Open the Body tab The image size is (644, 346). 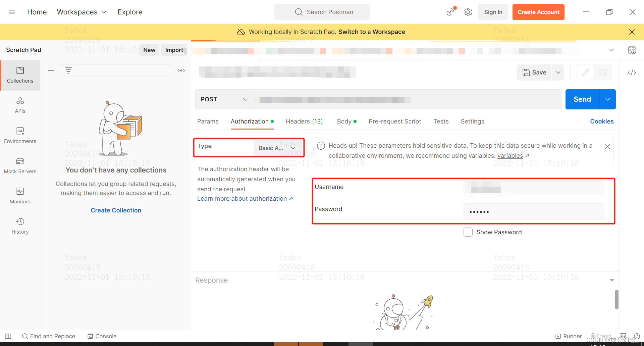(x=346, y=121)
